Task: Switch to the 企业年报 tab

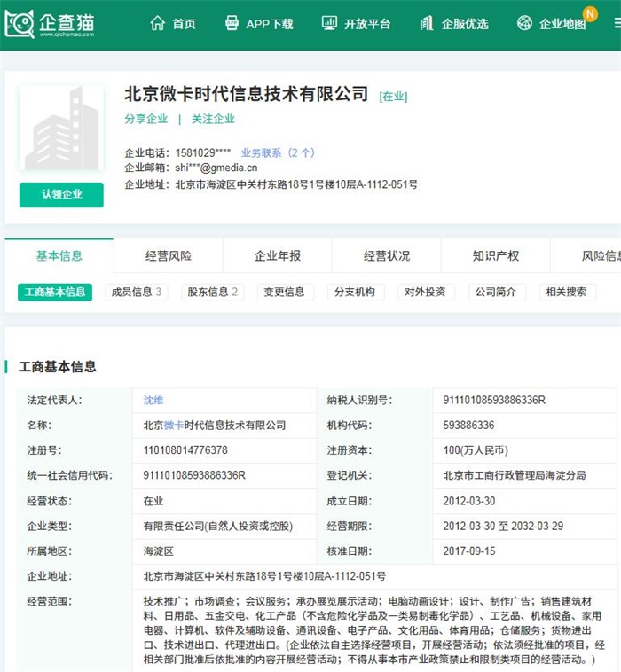Action: (x=278, y=256)
